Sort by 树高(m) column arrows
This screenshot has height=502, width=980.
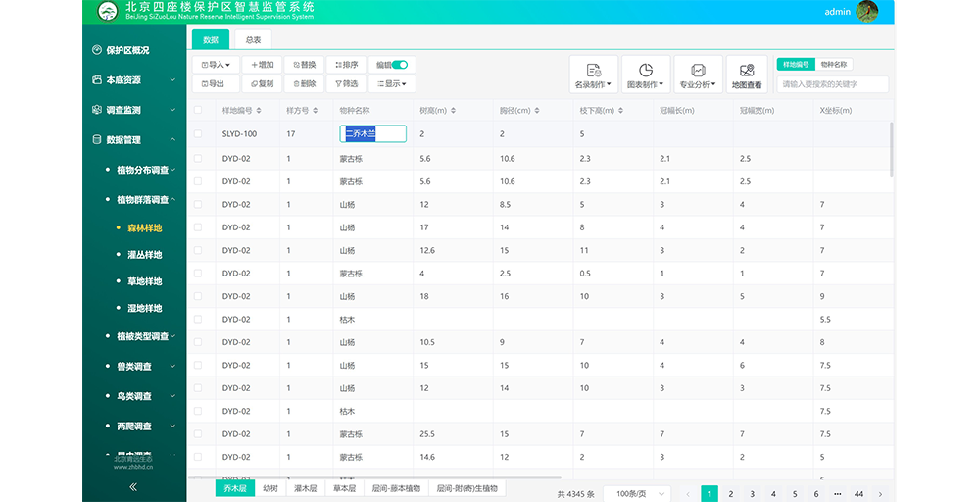[x=453, y=111]
